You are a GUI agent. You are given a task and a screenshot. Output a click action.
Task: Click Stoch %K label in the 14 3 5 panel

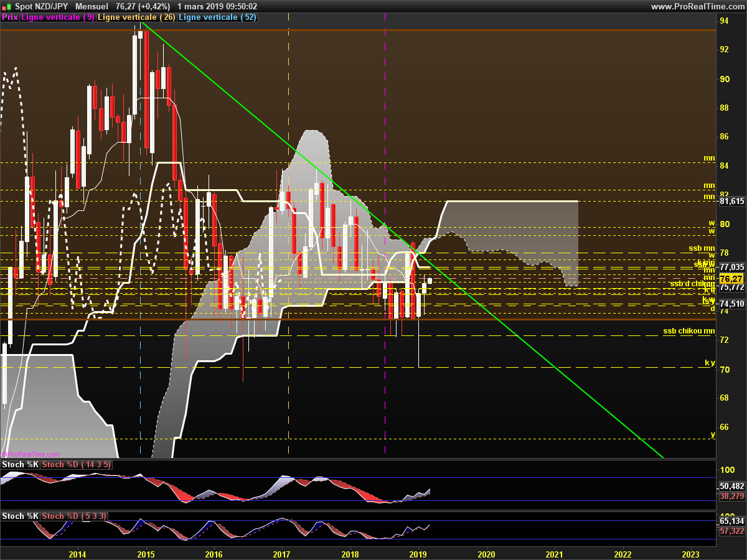coord(21,464)
